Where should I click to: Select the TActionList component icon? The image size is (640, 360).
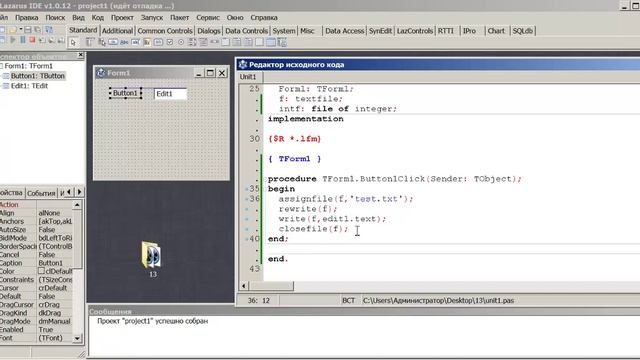(282, 42)
